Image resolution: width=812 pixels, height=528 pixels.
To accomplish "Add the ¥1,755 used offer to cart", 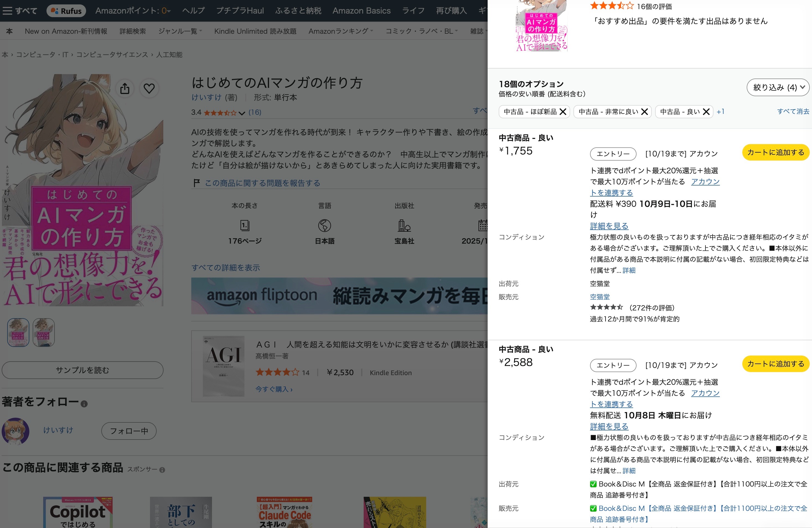I will [775, 152].
